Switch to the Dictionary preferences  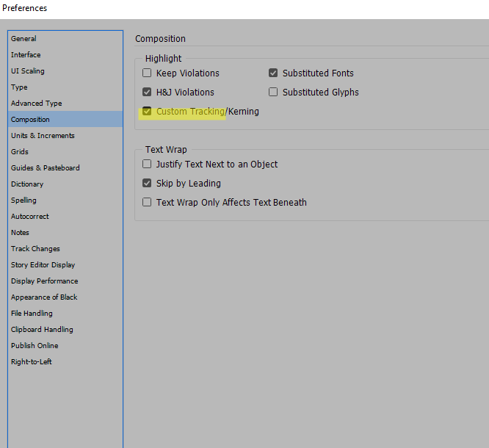pyautogui.click(x=27, y=184)
